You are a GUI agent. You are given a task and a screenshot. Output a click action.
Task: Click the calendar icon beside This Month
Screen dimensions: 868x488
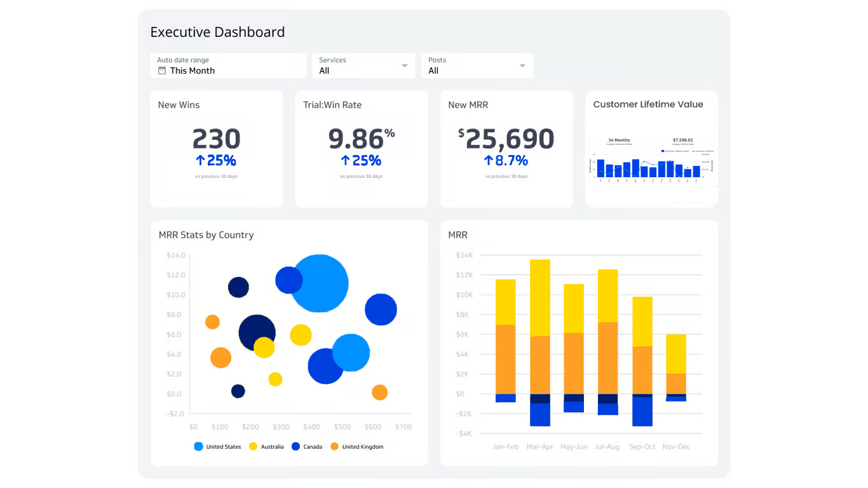coord(162,71)
